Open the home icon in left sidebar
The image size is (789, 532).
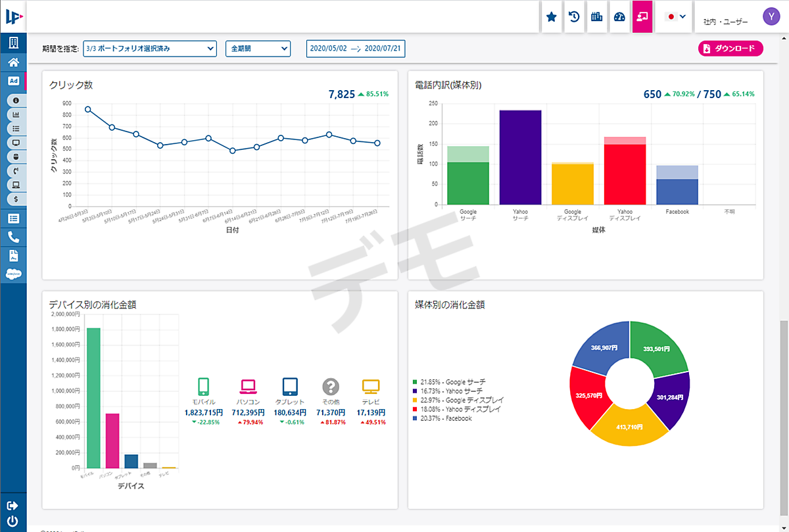[13, 62]
